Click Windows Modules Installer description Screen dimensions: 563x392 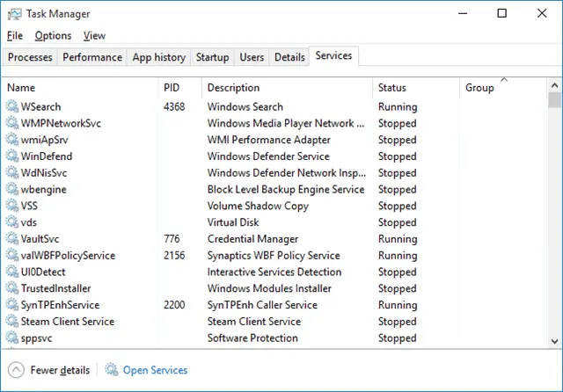[x=269, y=288]
